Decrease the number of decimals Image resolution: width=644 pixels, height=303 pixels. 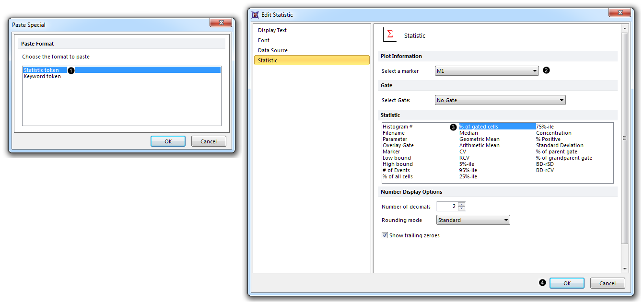(462, 209)
